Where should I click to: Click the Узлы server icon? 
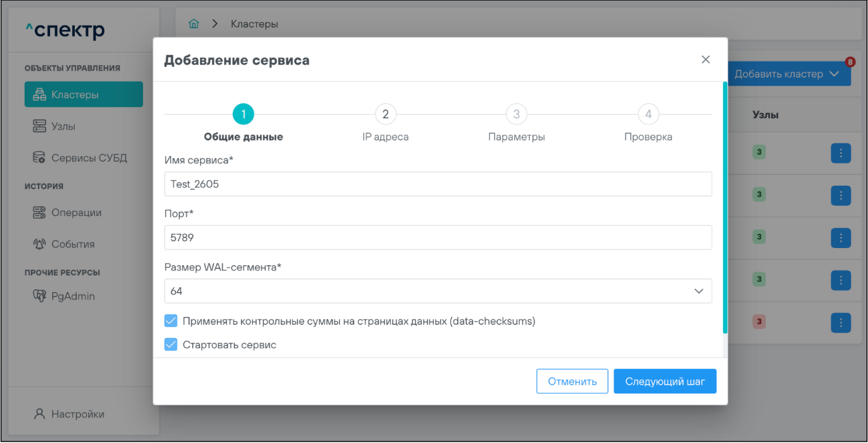pos(39,126)
